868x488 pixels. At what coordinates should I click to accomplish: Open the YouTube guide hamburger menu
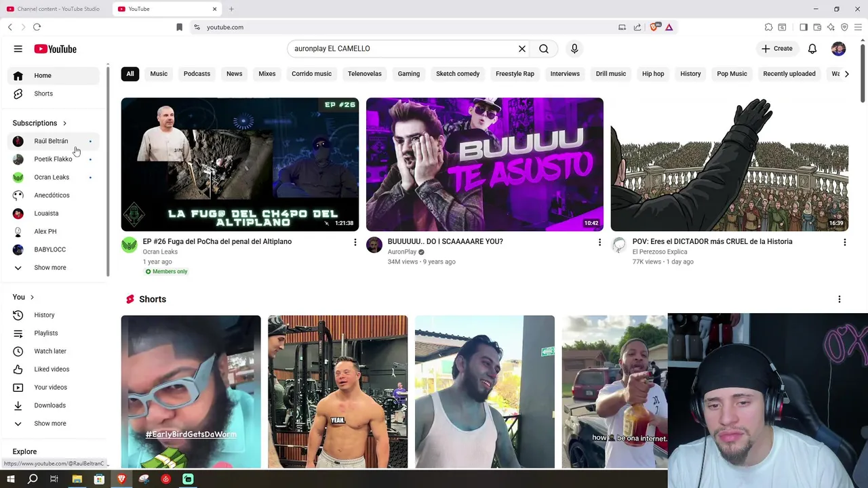tap(18, 49)
